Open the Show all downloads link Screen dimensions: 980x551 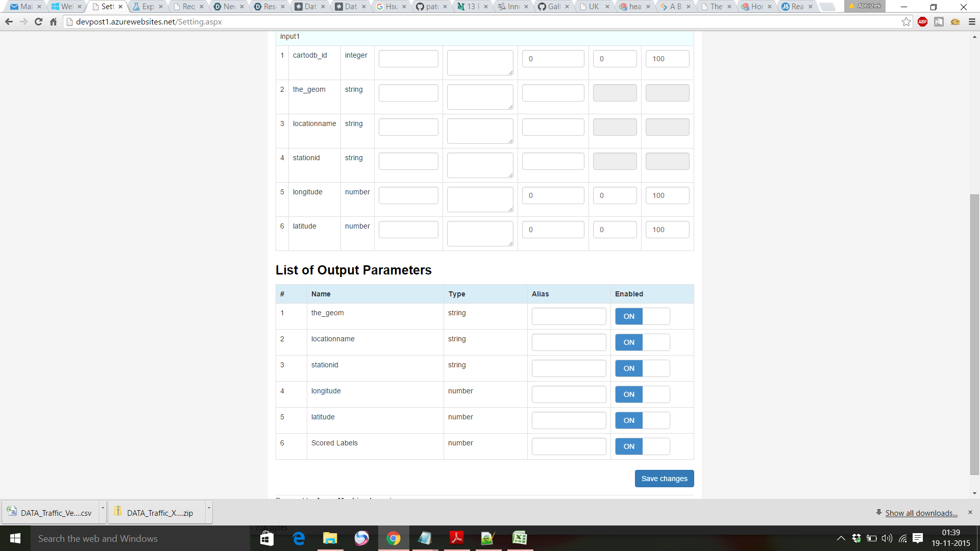[921, 513]
